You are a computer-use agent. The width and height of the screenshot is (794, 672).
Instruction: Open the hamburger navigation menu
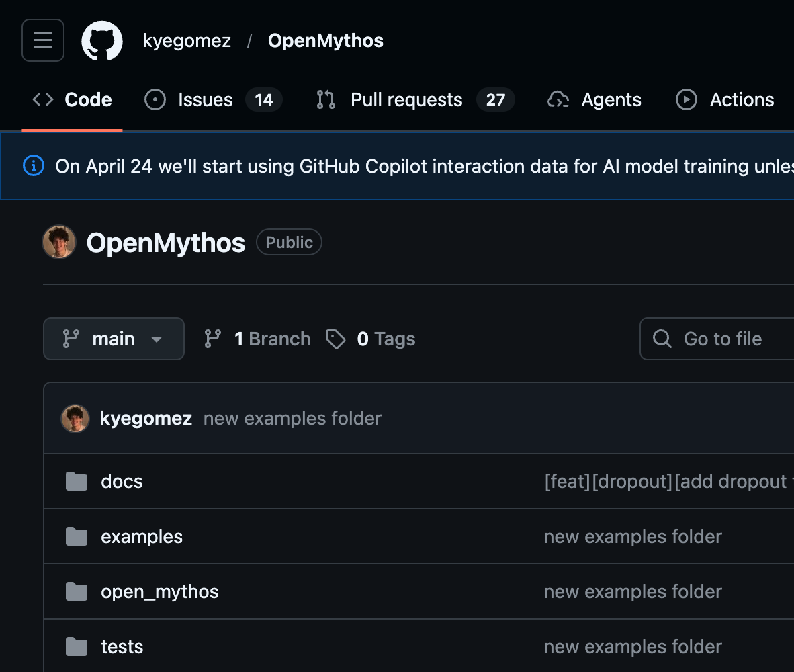tap(43, 40)
